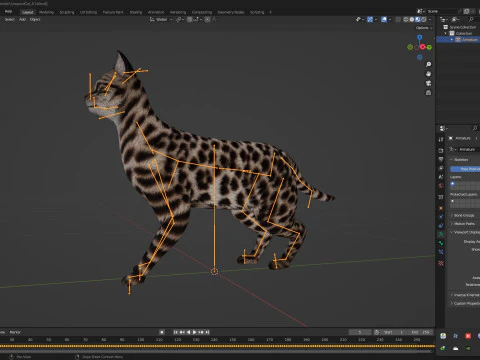The height and width of the screenshot is (360, 480).
Task: Click the green Y axis on navigation gizmo
Action: 429,47
